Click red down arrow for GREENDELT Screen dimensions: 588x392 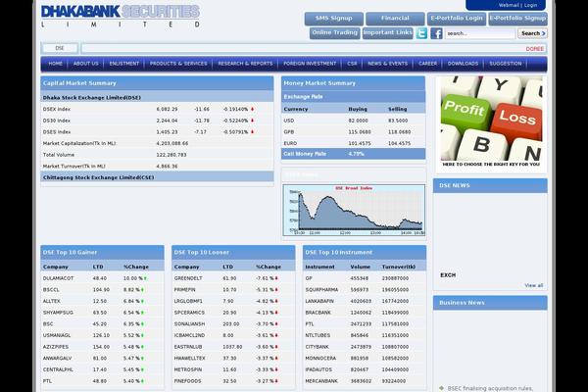tap(276, 278)
